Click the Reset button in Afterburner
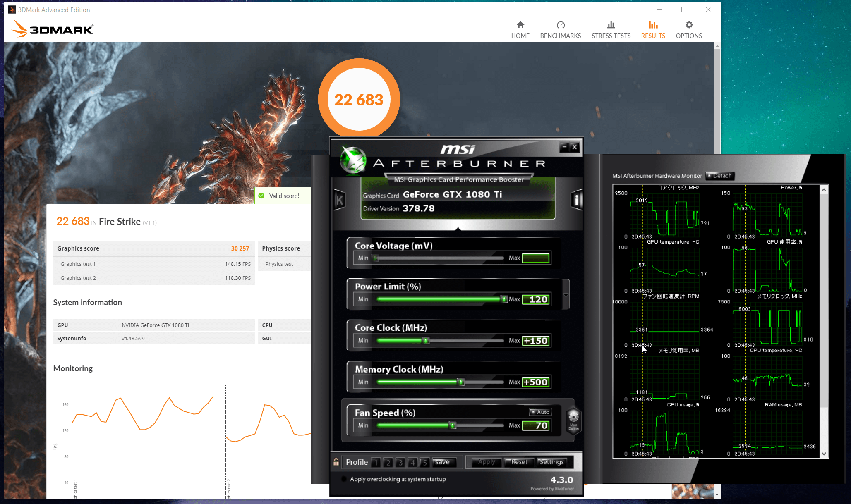The width and height of the screenshot is (851, 504). pyautogui.click(x=519, y=462)
